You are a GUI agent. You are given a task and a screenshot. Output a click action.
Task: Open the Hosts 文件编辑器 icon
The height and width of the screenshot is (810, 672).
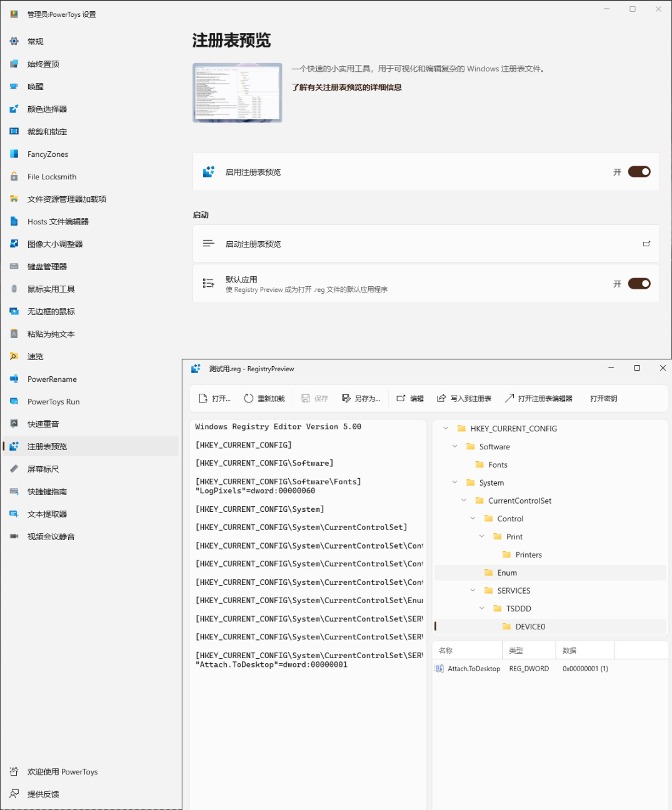coord(14,221)
